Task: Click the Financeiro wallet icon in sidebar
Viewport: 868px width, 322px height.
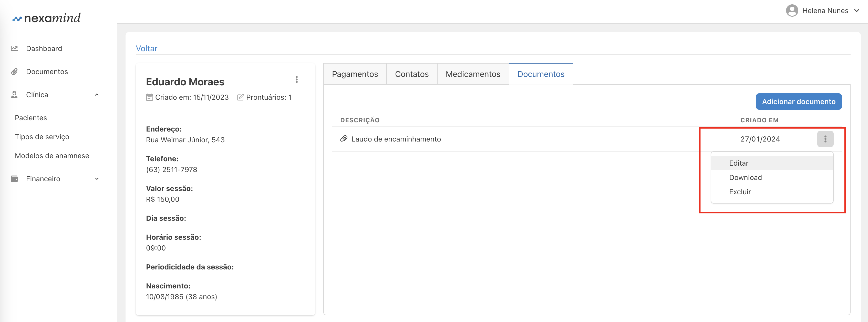Action: pyautogui.click(x=14, y=179)
